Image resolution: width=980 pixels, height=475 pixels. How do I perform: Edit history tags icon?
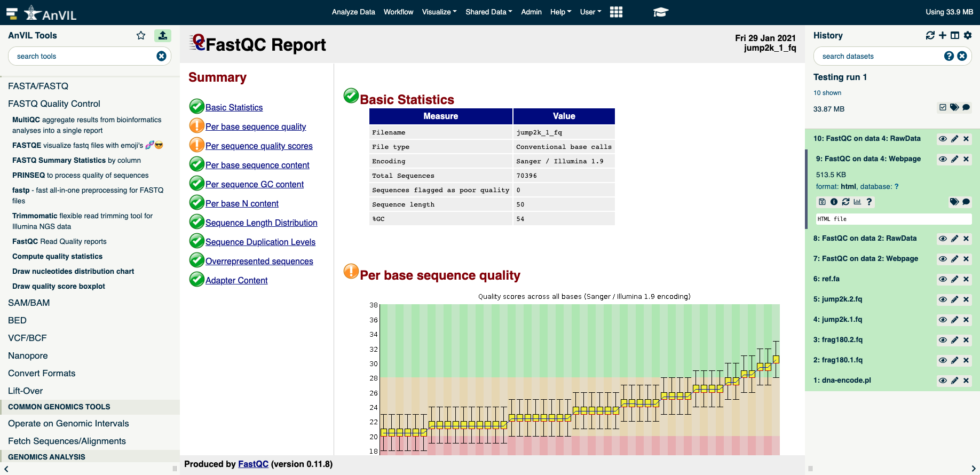[x=954, y=107]
